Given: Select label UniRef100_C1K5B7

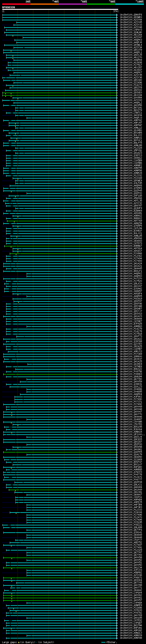Looking at the screenshot, I should [x=131, y=349].
